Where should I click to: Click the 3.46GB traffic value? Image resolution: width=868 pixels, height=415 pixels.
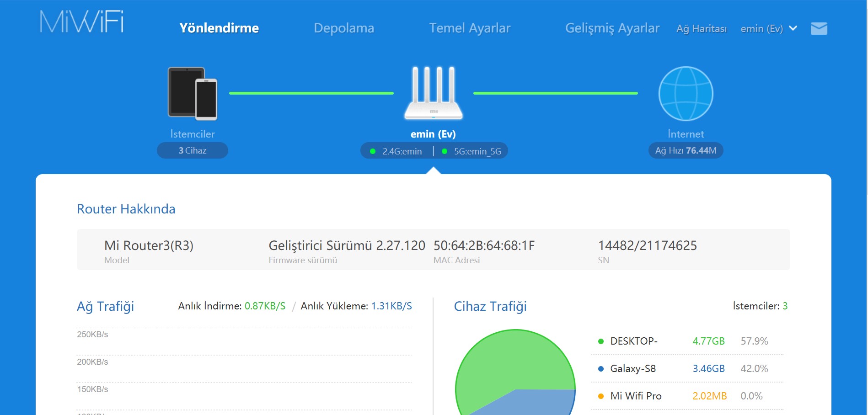pos(708,368)
